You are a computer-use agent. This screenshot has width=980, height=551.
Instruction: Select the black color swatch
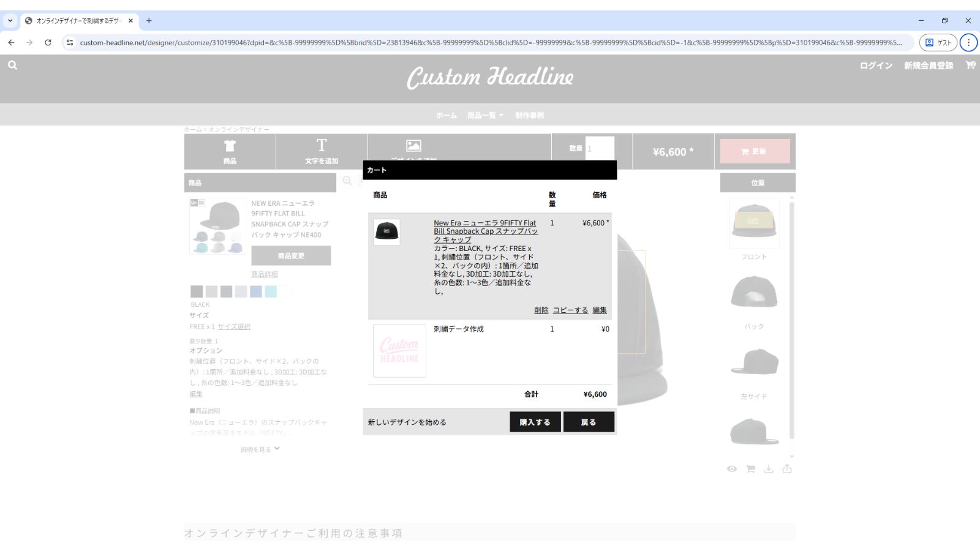click(x=197, y=291)
